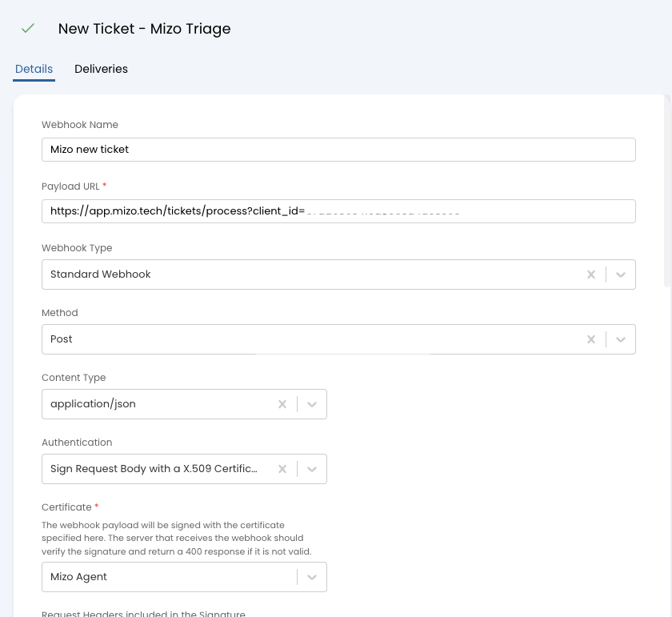Select the Details tab

tap(34, 69)
